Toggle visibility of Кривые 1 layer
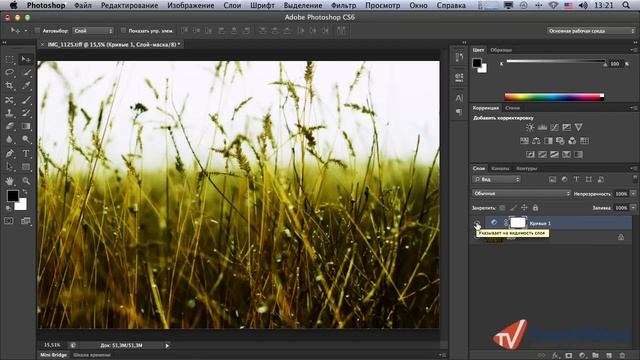The image size is (640, 360). tap(477, 223)
